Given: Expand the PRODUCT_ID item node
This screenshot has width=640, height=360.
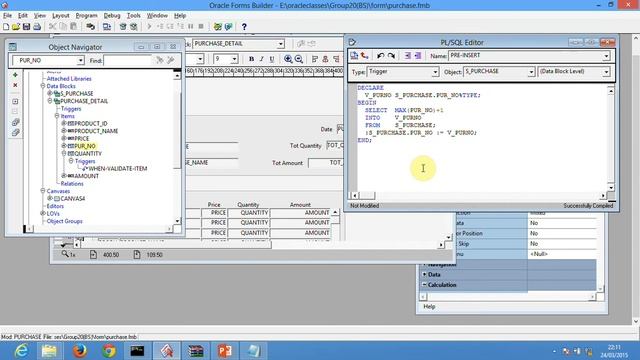Looking at the screenshot, I should tap(64, 123).
